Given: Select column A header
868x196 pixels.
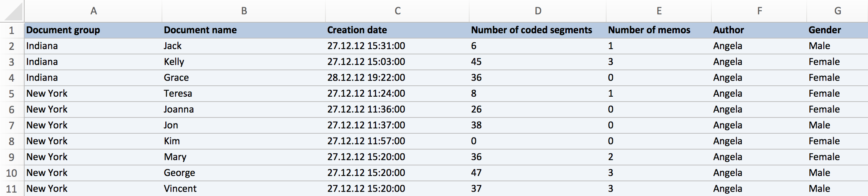Looking at the screenshot, I should [93, 11].
